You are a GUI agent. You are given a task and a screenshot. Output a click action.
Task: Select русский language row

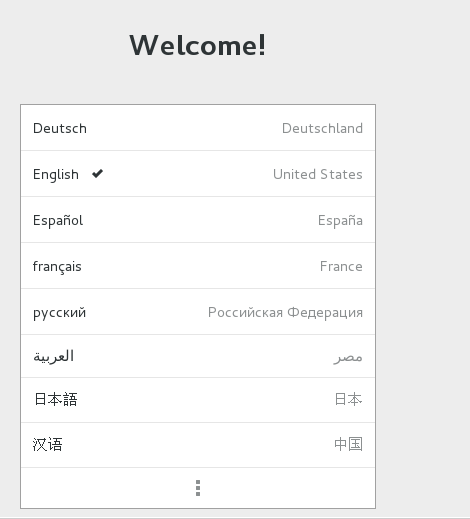pos(198,312)
